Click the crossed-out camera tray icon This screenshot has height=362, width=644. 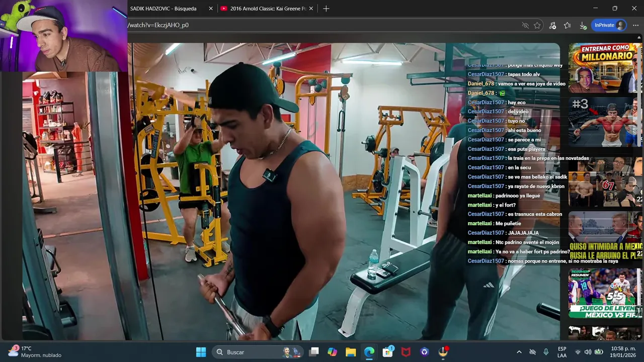click(533, 352)
